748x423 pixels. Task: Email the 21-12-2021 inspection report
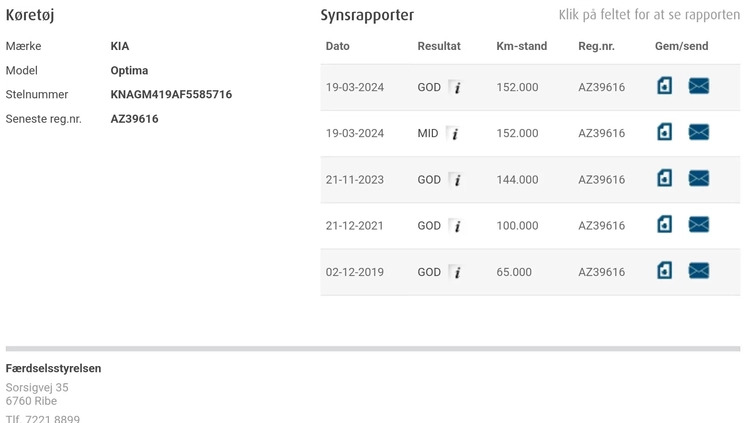(x=699, y=224)
